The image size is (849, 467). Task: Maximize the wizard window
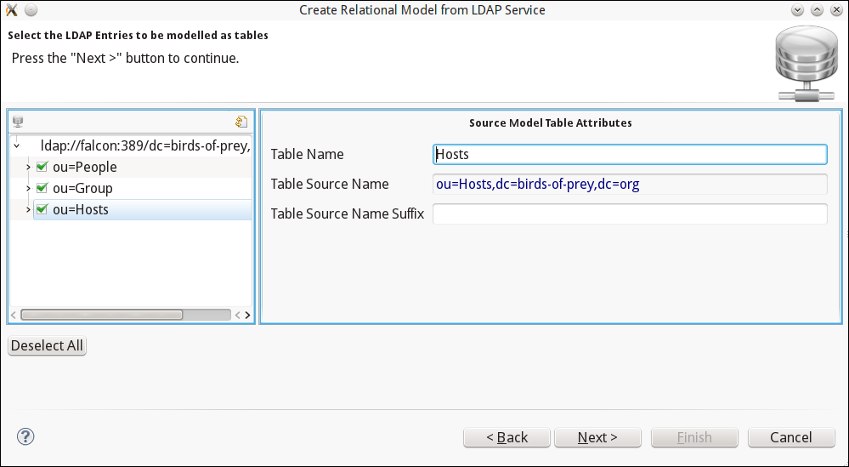[817, 10]
